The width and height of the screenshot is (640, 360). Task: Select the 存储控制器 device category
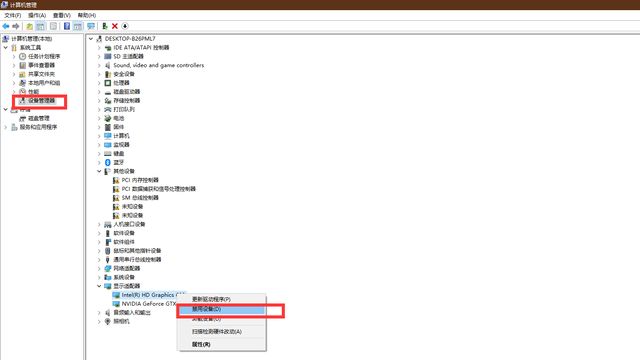(x=127, y=100)
